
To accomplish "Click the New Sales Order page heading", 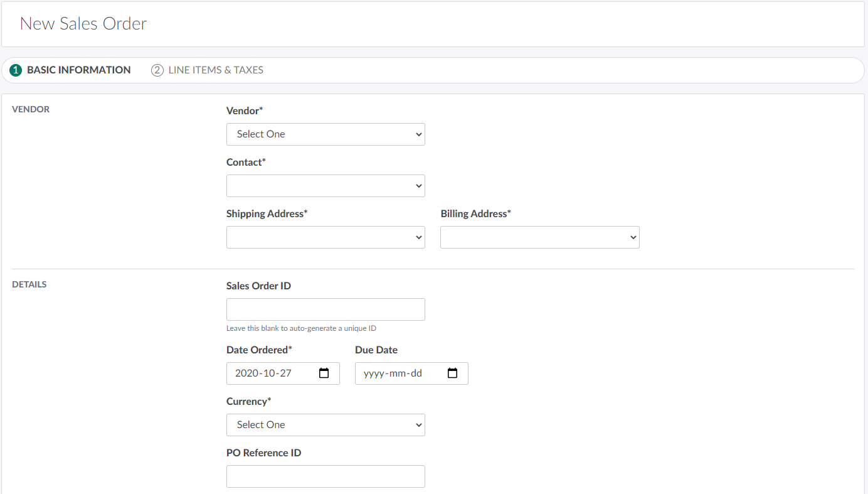I will tap(83, 24).
